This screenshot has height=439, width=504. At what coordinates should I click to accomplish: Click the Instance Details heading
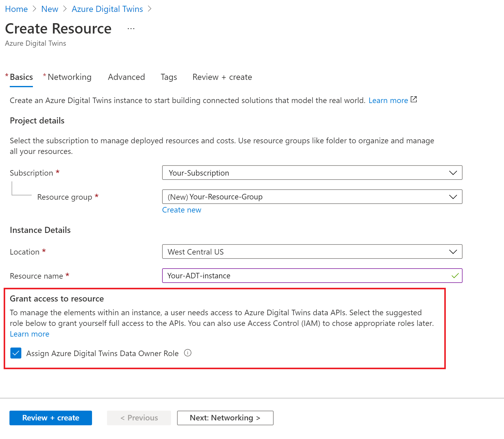coord(40,230)
